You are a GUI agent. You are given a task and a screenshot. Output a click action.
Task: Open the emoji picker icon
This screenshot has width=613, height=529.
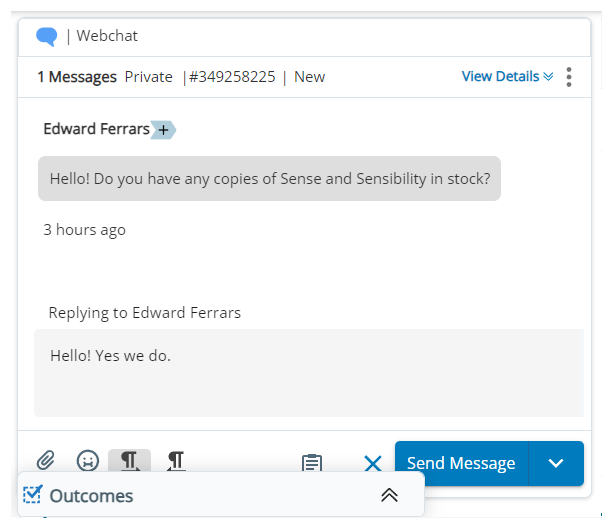[88, 460]
